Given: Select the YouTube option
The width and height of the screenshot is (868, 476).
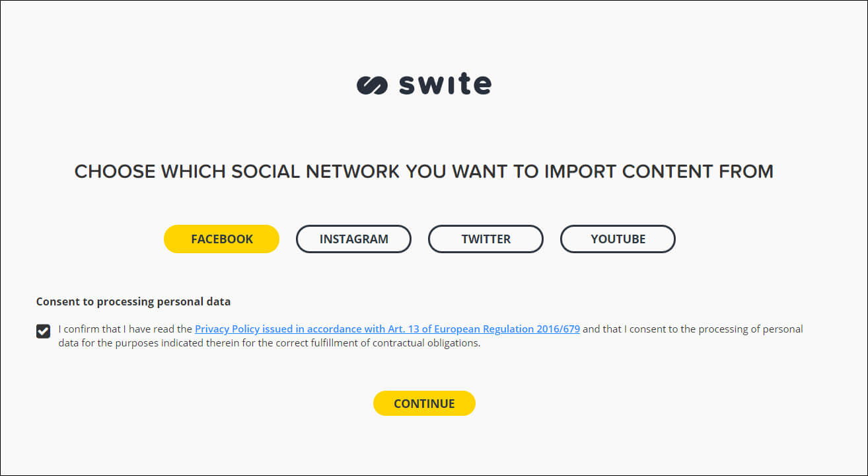Looking at the screenshot, I should tap(618, 239).
